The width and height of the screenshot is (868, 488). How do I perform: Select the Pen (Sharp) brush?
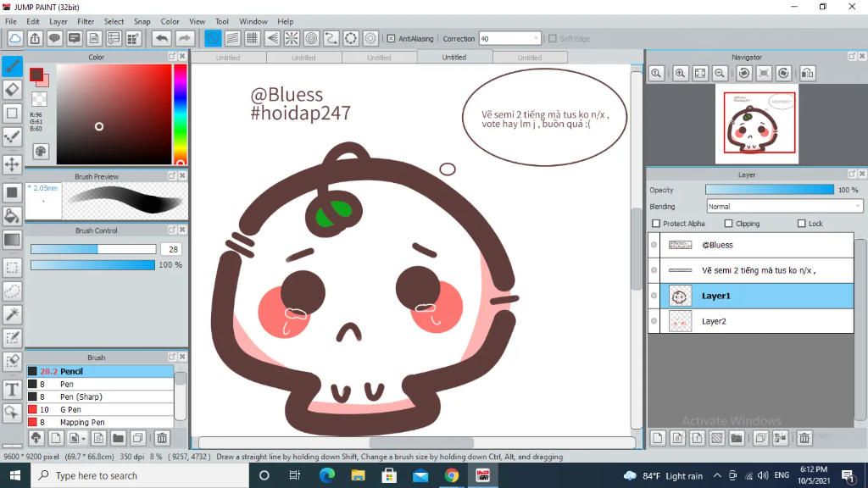pos(100,396)
